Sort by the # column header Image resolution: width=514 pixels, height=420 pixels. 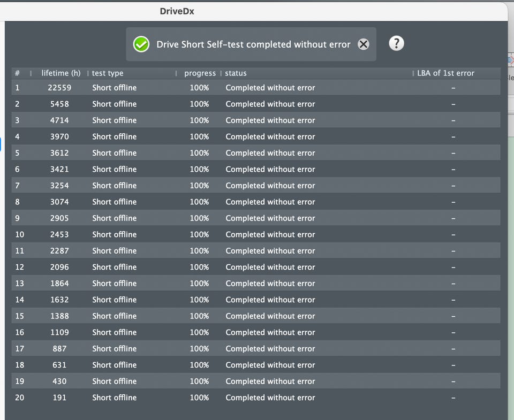tap(17, 73)
